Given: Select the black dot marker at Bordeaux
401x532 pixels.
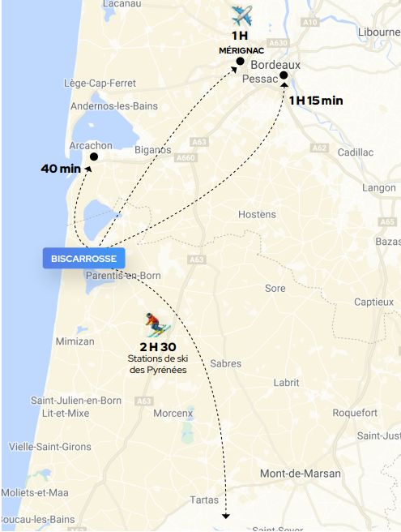Looking at the screenshot, I should pos(284,75).
